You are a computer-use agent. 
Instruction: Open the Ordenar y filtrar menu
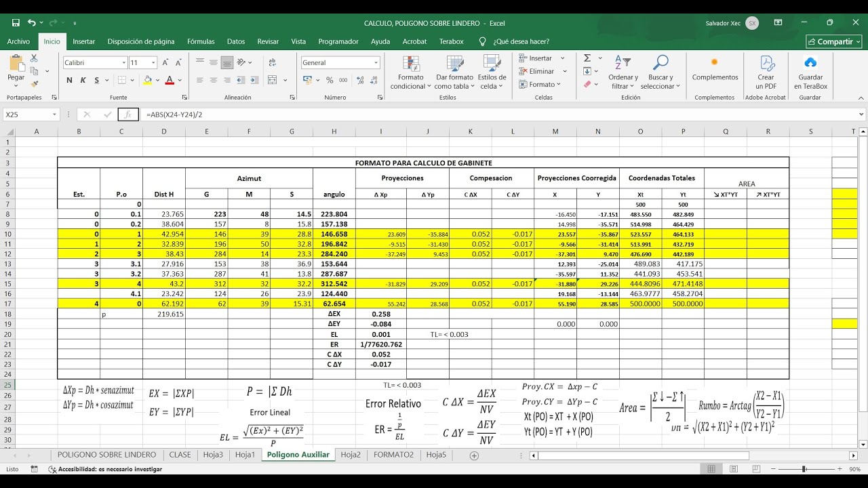623,73
